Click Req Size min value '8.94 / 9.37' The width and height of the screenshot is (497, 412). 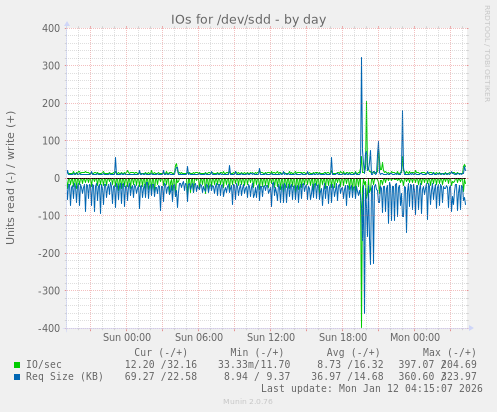click(257, 377)
